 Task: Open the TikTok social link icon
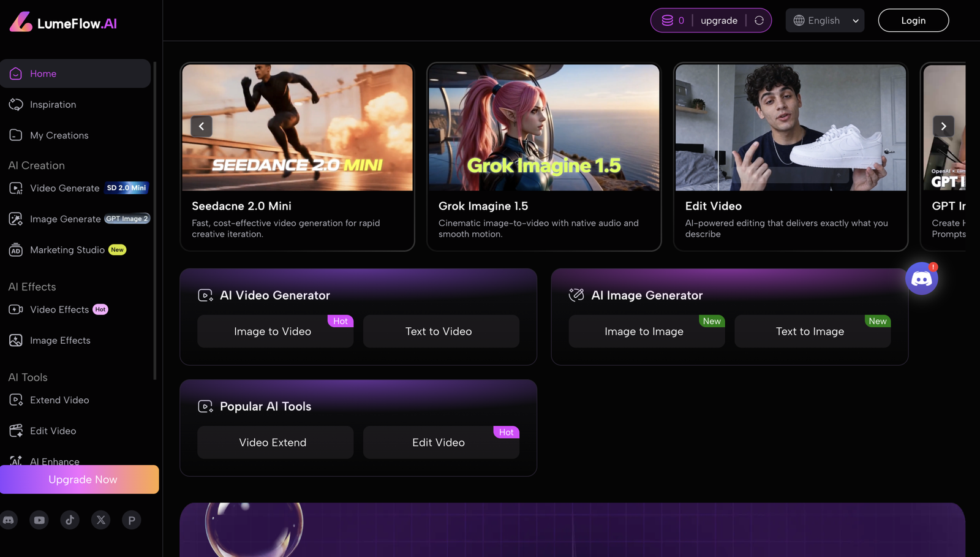pyautogui.click(x=70, y=520)
